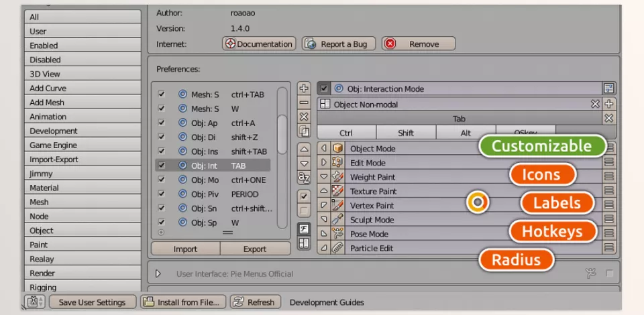644x315 pixels.
Task: Toggle checkbox for Obj: Di shift+Z
Action: coord(162,137)
